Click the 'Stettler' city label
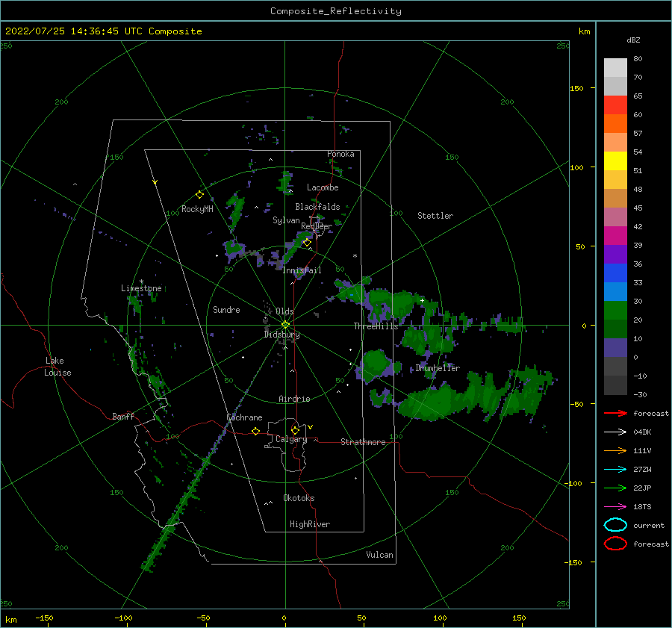Screen dimensions: 672x628 point(435,216)
